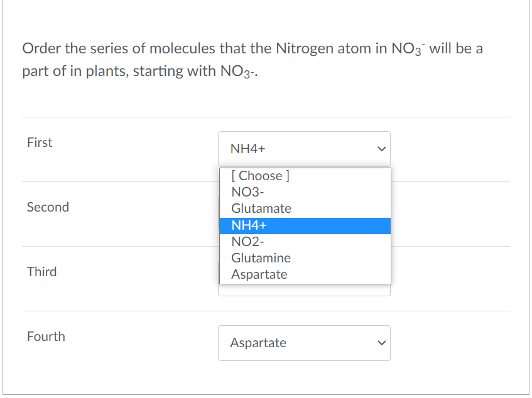Select the [ Choose ] placeholder option
The image size is (532, 398).
[259, 176]
